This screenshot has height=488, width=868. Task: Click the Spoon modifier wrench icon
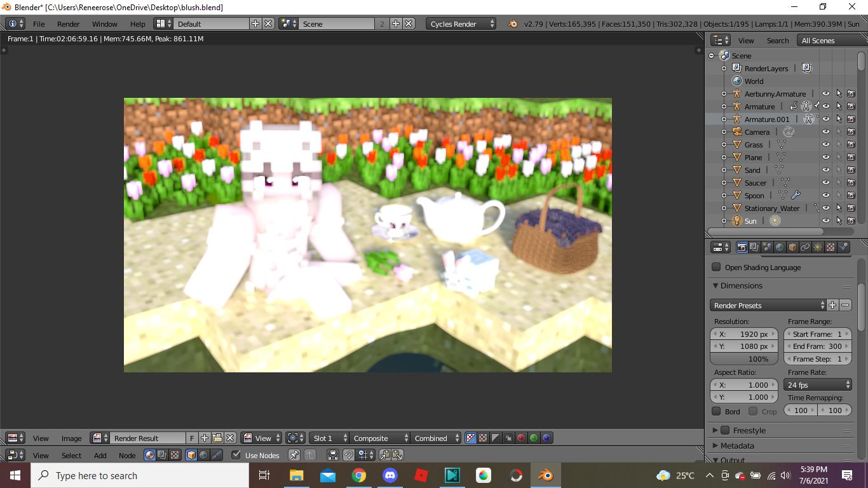[796, 195]
